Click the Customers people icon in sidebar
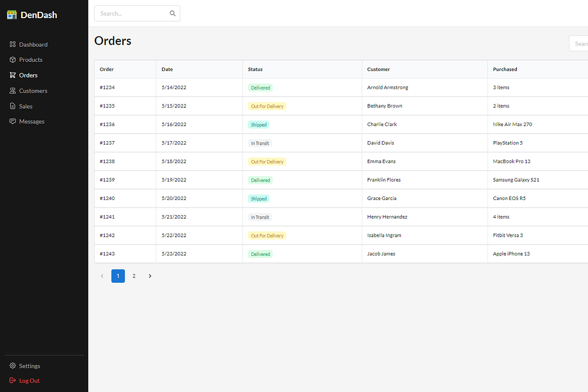588x392 pixels. click(x=13, y=91)
